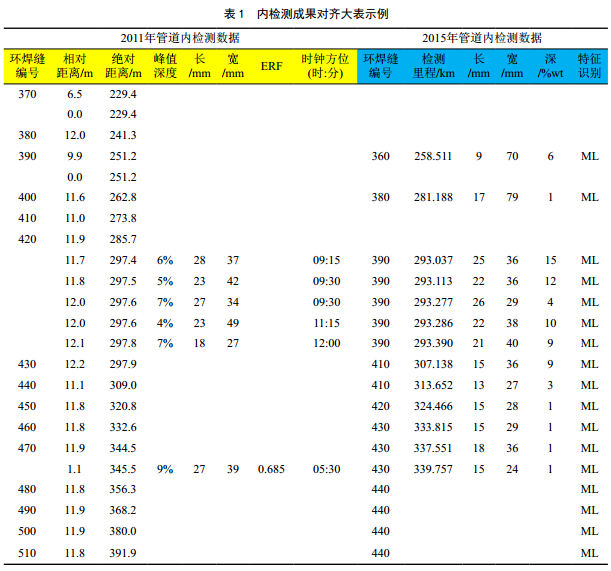Select the '深/%wt' column header
Screen dimensions: 611x571
pos(550,66)
